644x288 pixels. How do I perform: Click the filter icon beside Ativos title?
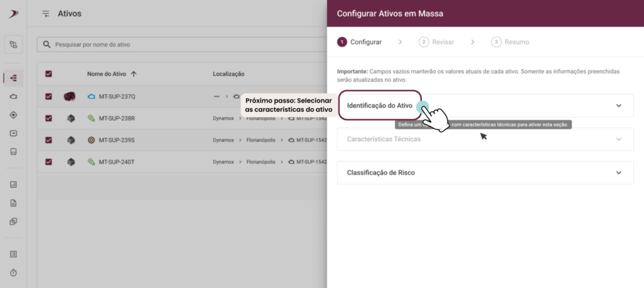[46, 14]
